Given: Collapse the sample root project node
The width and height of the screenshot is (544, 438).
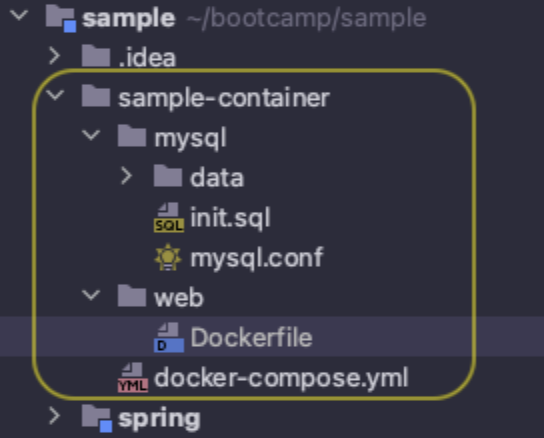Looking at the screenshot, I should point(19,16).
